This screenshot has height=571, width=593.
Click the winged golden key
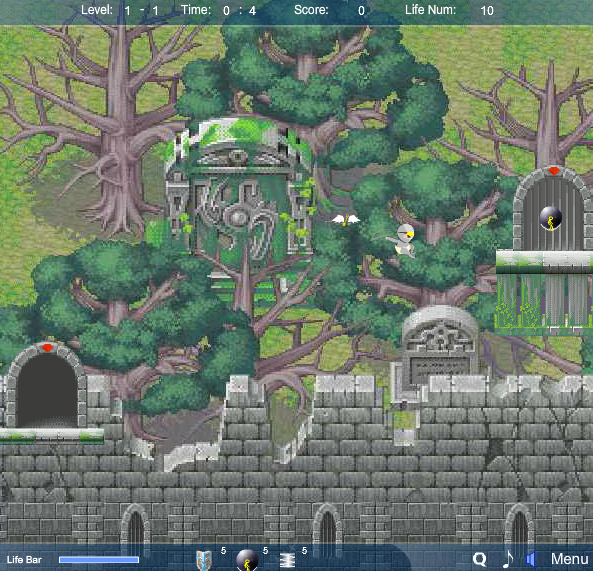pos(346,220)
